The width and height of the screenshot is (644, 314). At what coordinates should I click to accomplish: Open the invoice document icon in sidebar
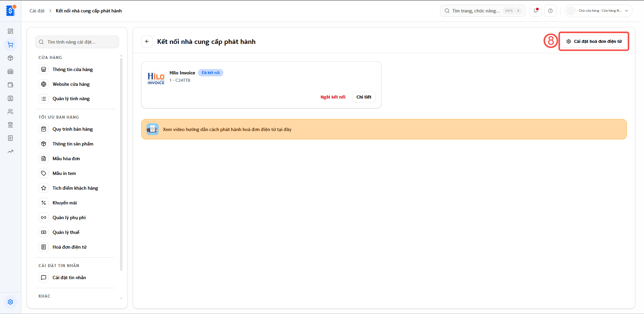click(x=10, y=138)
